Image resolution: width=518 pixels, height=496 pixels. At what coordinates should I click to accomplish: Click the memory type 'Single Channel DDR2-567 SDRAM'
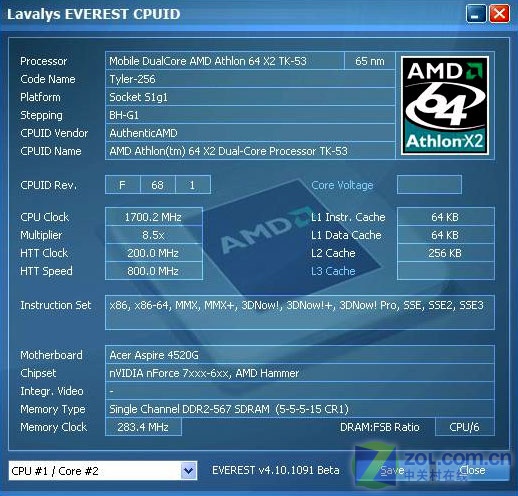[x=189, y=409]
